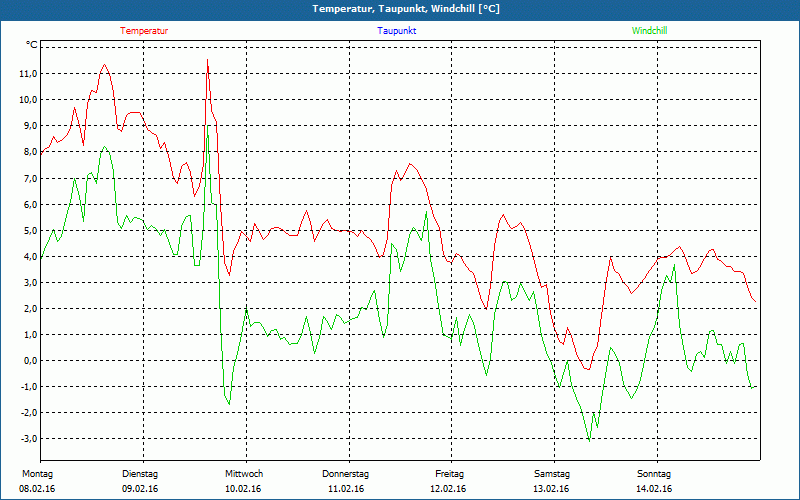
Task: Click the Dienstag day label
Action: [140, 474]
